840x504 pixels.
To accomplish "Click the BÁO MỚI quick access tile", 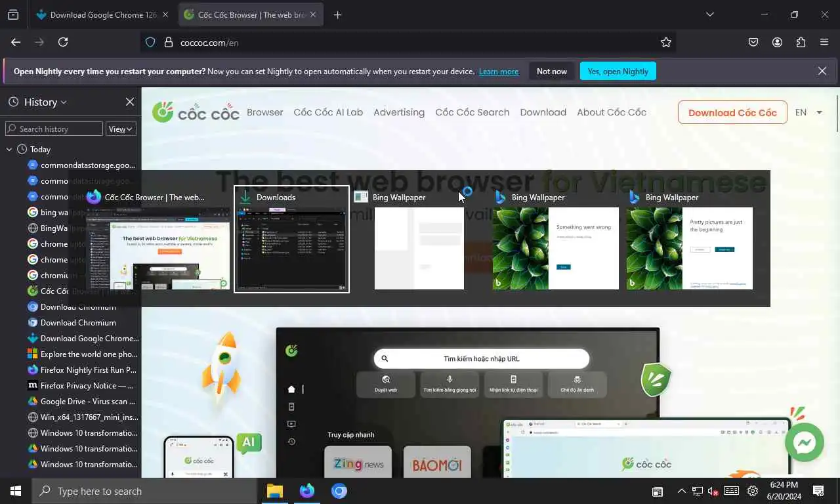I will 437,462.
